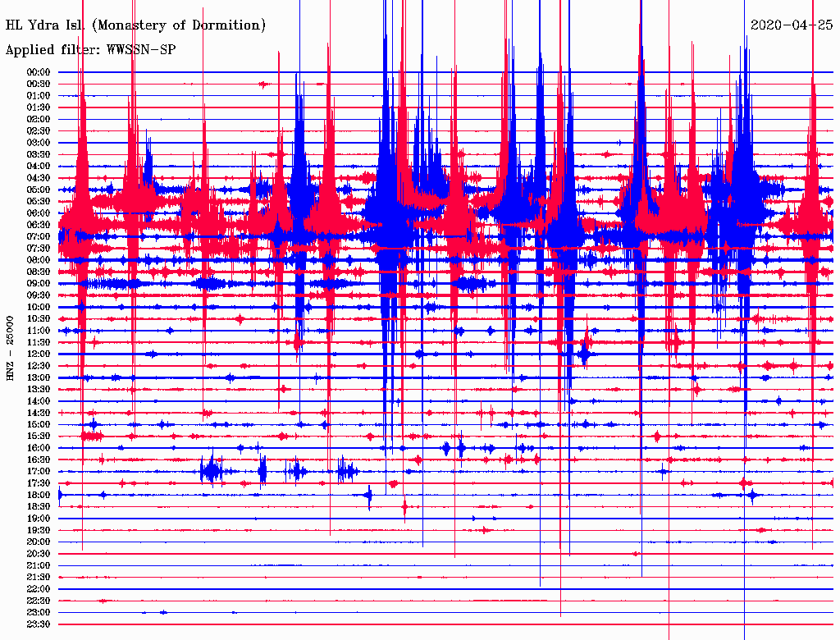
Task: Click the 00:00 time label
Action: [x=39, y=72]
